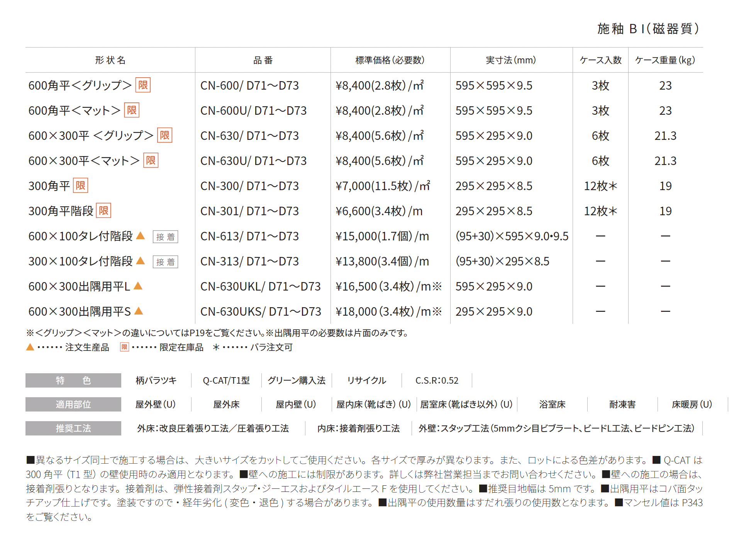The width and height of the screenshot is (756, 534).
Task: Click the gray 特色 label
Action: click(x=73, y=381)
